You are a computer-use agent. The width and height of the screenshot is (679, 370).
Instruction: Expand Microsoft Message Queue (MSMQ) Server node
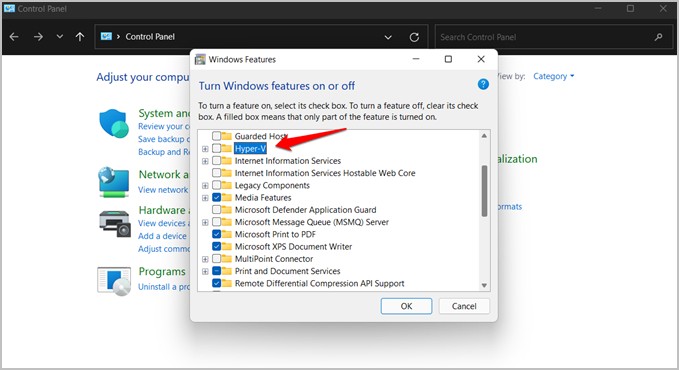[x=205, y=223]
